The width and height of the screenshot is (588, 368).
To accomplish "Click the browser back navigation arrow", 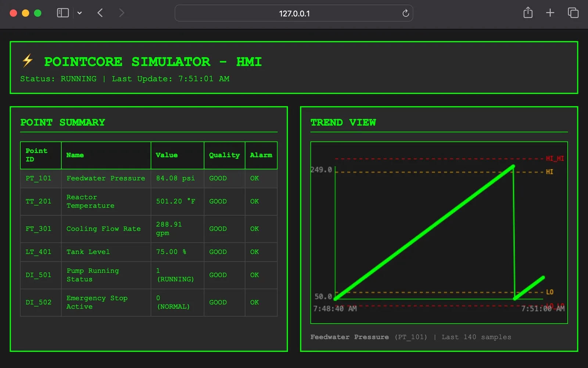I will (x=100, y=13).
